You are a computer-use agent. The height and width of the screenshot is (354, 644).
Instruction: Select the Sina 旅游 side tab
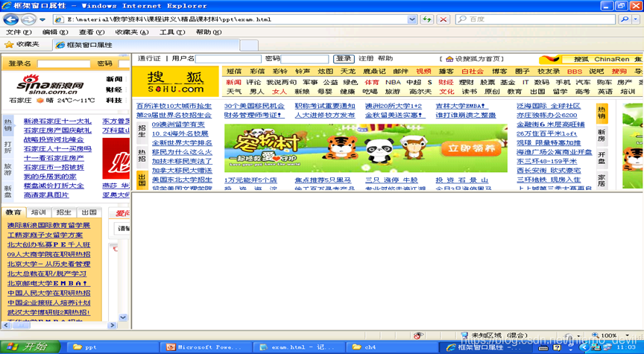pos(7,170)
